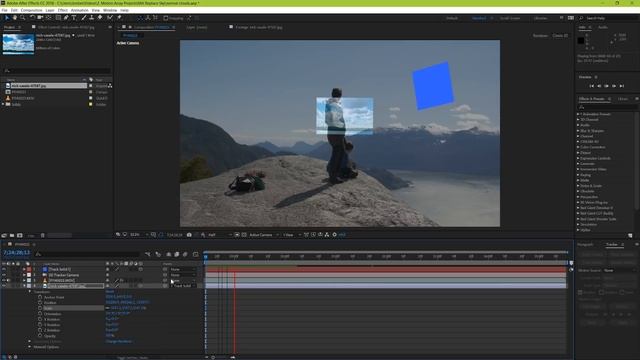The height and width of the screenshot is (360, 640).
Task: Expand Material Options group
Action: (30, 347)
